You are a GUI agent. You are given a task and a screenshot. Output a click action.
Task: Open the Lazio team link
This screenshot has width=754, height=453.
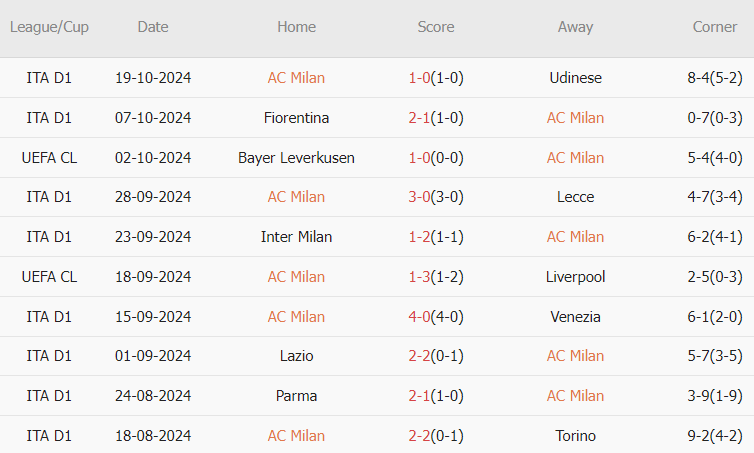pos(296,356)
